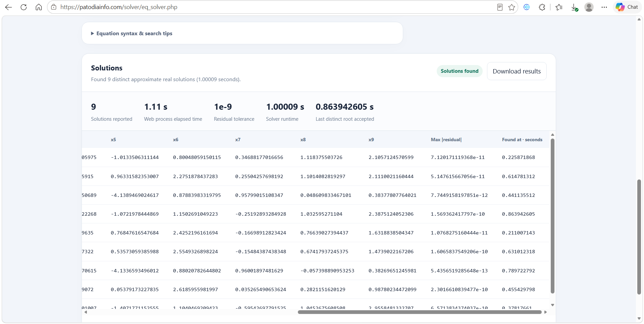Select x8 value -0.057398890953253
This screenshot has width=644, height=324.
[x=327, y=271]
